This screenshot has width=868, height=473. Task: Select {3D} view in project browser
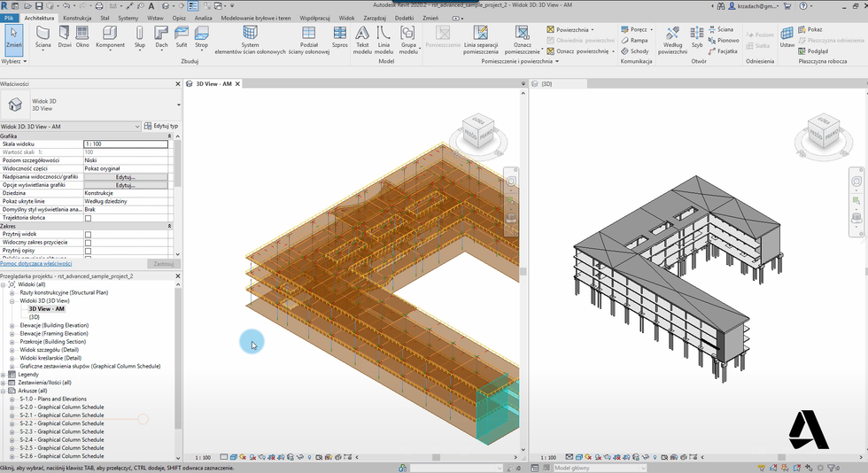35,317
